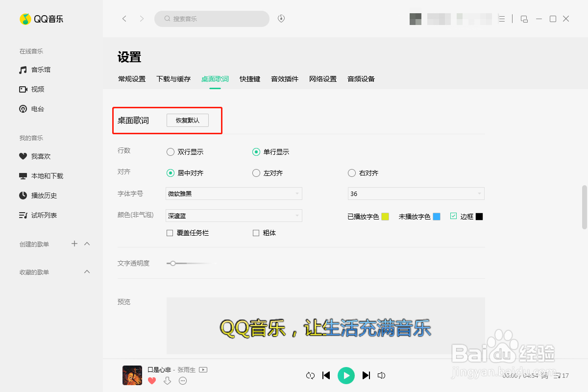Play the current song
The width and height of the screenshot is (588, 392).
[x=346, y=375]
